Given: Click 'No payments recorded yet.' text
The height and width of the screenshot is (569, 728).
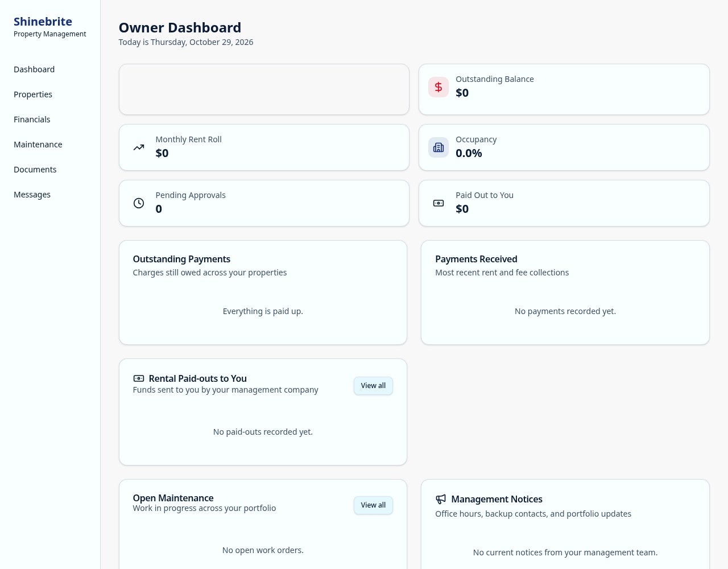Looking at the screenshot, I should [565, 311].
